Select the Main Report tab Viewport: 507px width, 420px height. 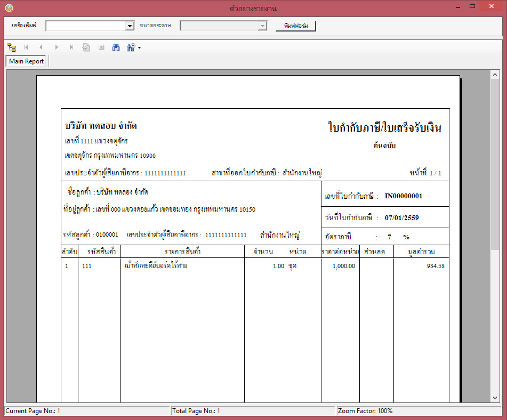27,61
